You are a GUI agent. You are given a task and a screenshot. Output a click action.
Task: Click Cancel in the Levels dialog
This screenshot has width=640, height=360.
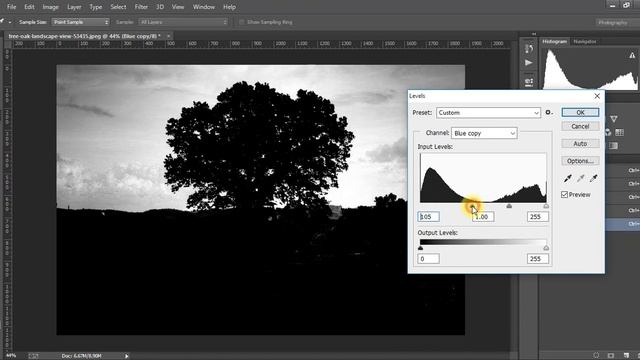click(580, 127)
